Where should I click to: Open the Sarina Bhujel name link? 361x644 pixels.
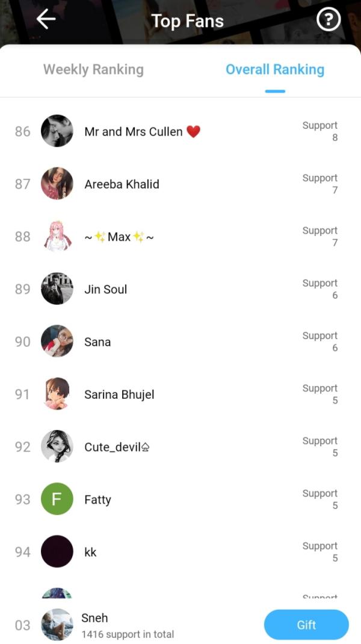click(x=119, y=395)
